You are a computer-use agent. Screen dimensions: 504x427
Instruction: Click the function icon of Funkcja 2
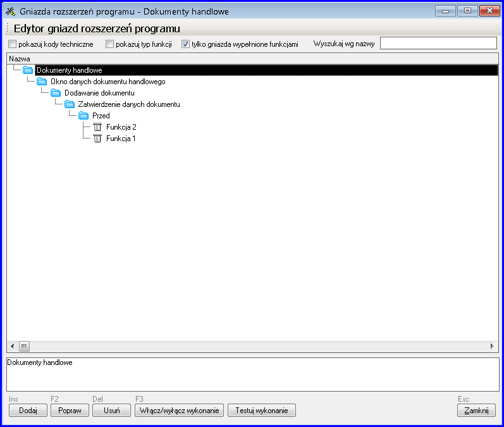click(x=97, y=127)
